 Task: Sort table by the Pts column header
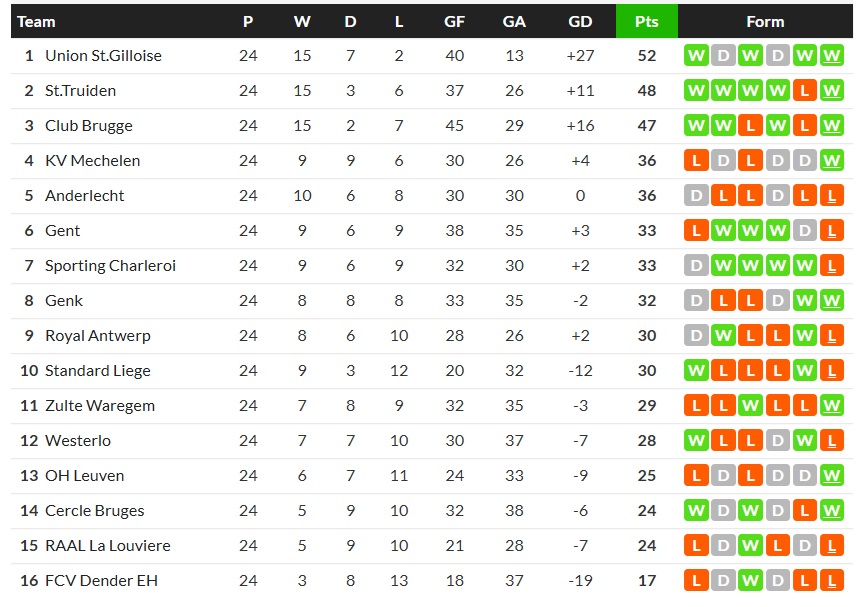point(647,22)
